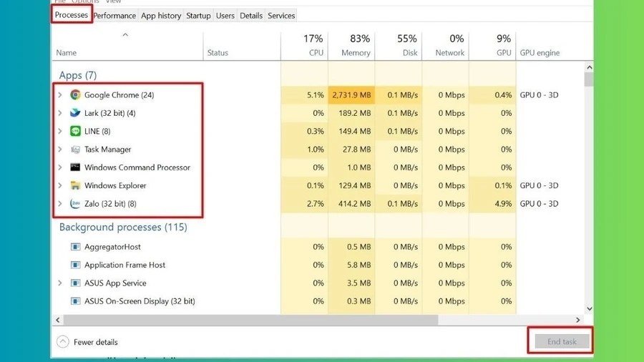Click Background processes (115) header

123,227
